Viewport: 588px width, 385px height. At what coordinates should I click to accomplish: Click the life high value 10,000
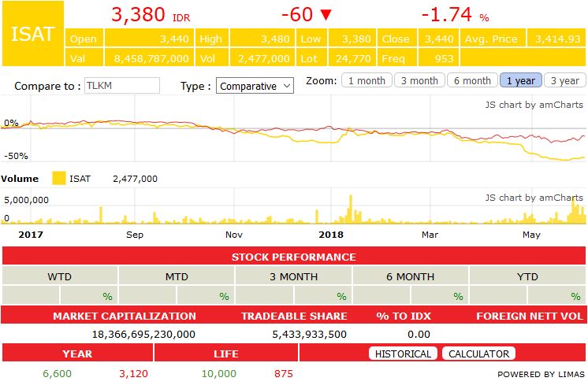pyautogui.click(x=219, y=373)
